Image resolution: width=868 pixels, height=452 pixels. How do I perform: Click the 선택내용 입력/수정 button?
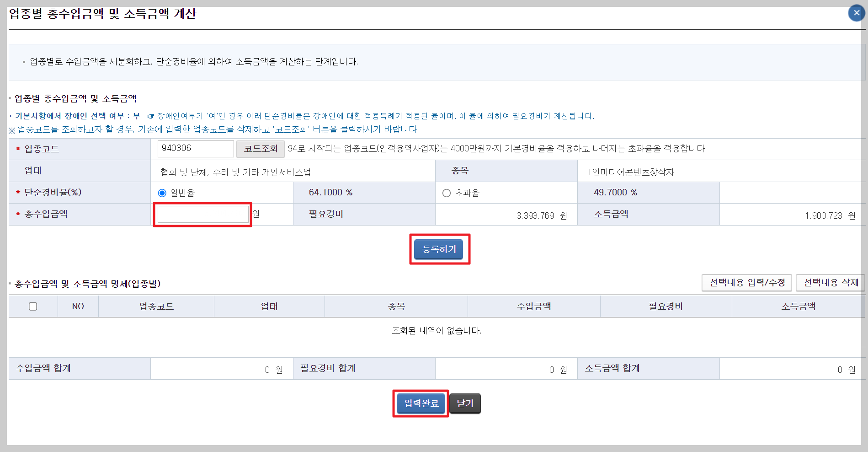point(747,283)
